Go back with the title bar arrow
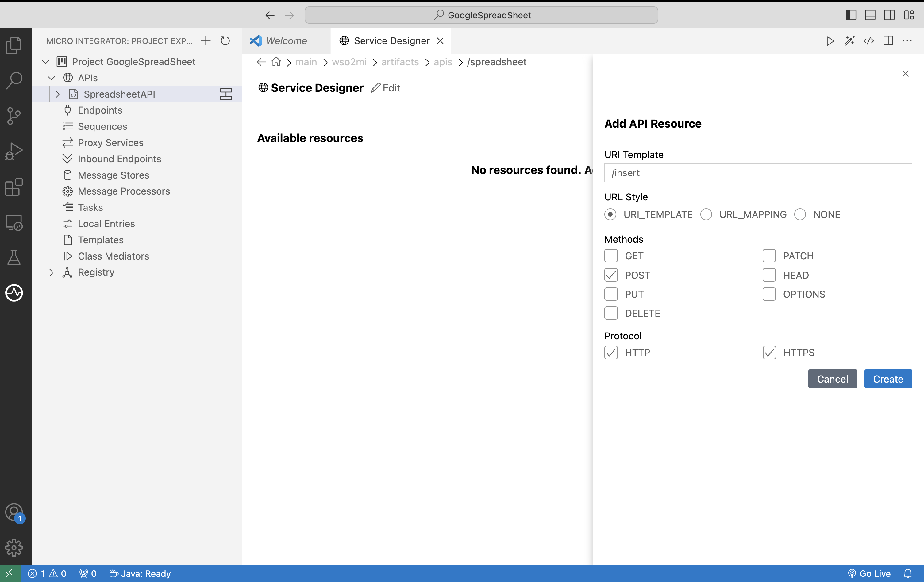This screenshot has height=582, width=924. point(270,15)
